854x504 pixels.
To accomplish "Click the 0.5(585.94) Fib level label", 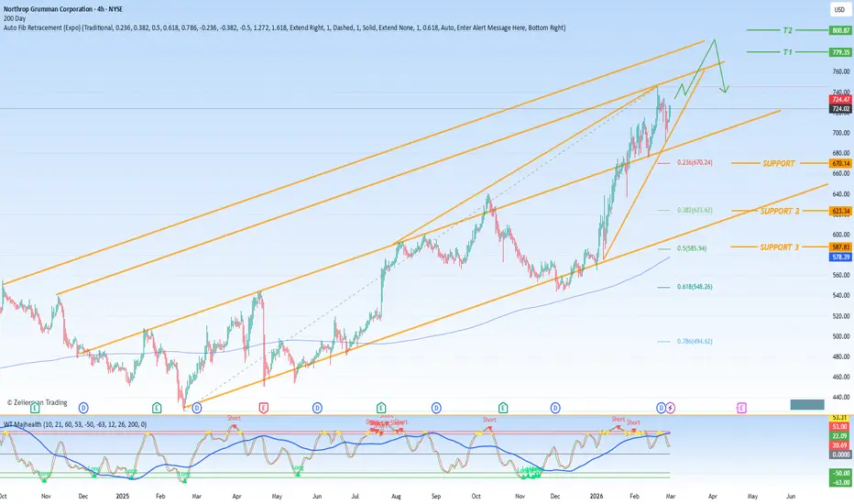I will (692, 248).
